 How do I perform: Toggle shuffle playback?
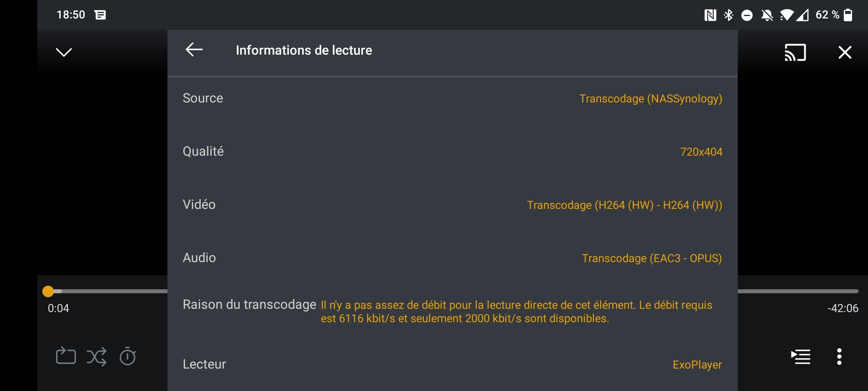coord(97,357)
